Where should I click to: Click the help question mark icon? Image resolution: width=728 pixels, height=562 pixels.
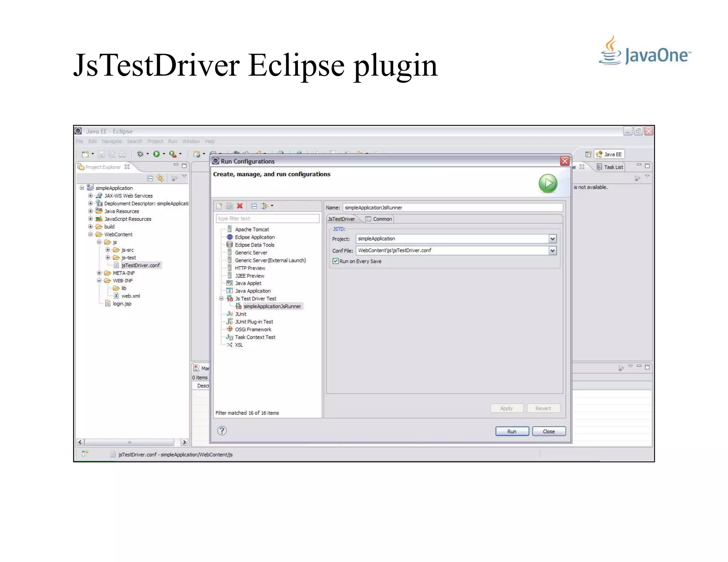pyautogui.click(x=222, y=431)
